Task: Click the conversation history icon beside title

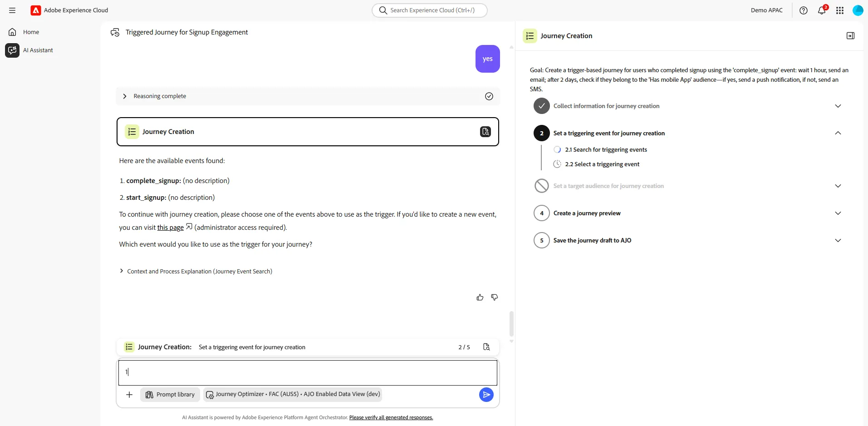Action: [115, 32]
